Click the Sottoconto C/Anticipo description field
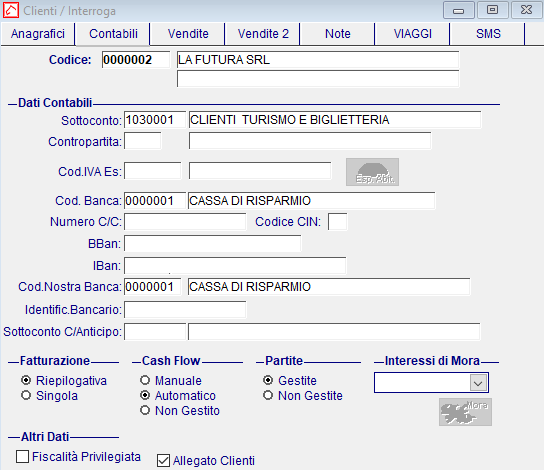This screenshot has width=544, height=470. click(x=334, y=332)
